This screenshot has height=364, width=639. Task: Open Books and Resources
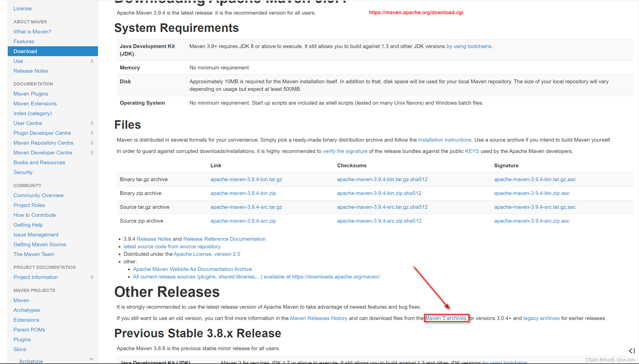point(39,163)
